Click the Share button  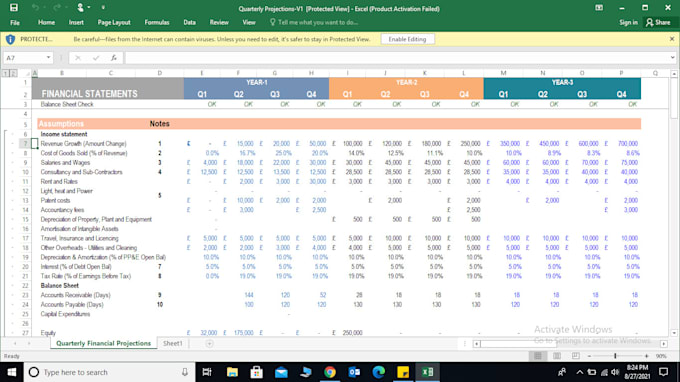[658, 23]
